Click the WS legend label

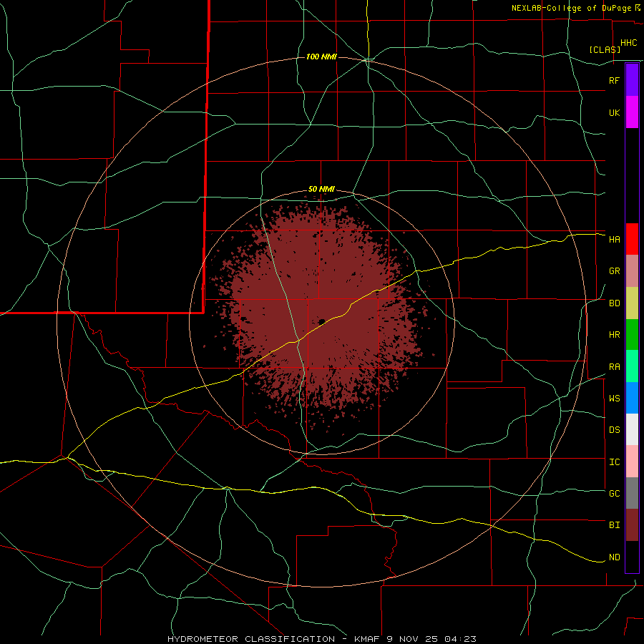tap(614, 399)
